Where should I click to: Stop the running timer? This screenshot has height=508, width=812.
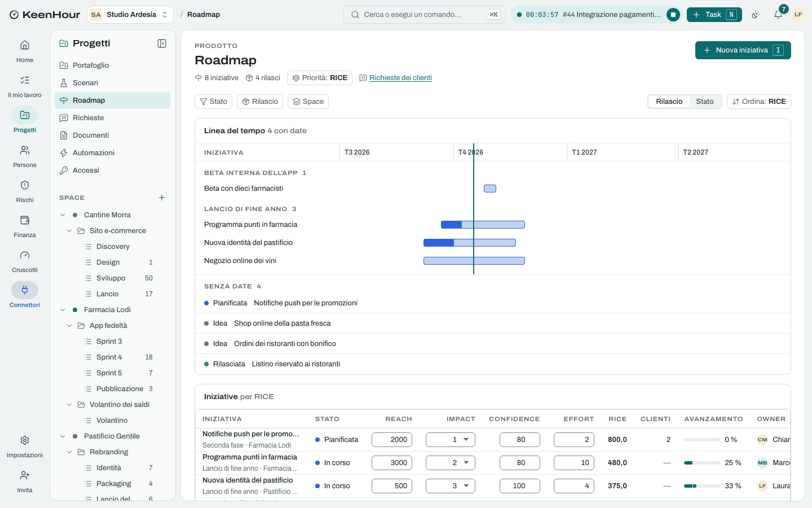coord(673,15)
